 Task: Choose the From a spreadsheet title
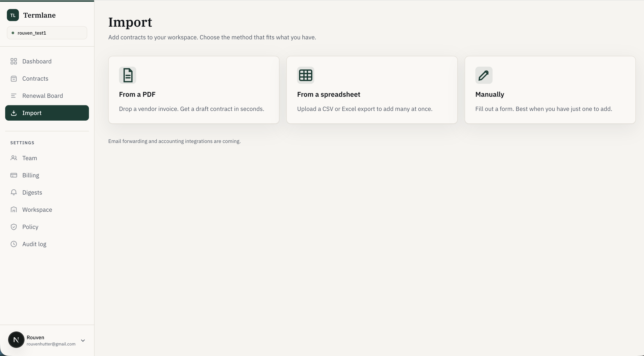pos(328,94)
